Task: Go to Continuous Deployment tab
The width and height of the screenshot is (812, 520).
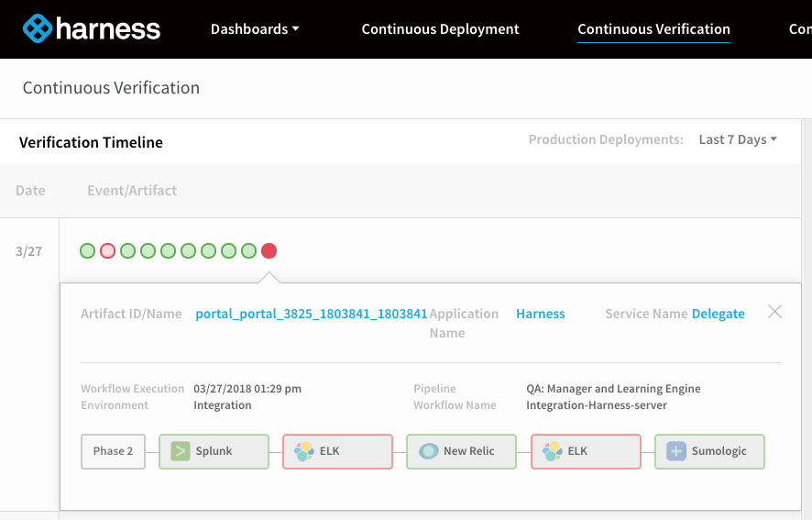Action: point(440,29)
